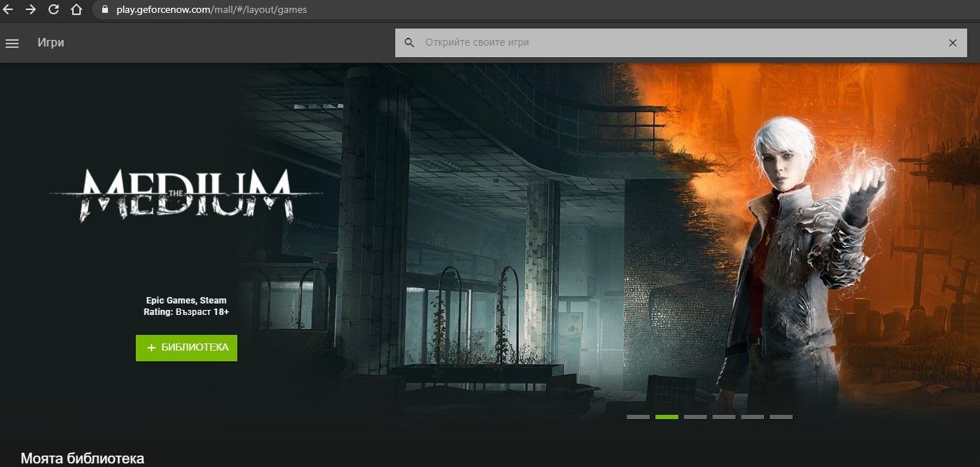
Task: Click the browser forward arrow
Action: tap(29, 9)
